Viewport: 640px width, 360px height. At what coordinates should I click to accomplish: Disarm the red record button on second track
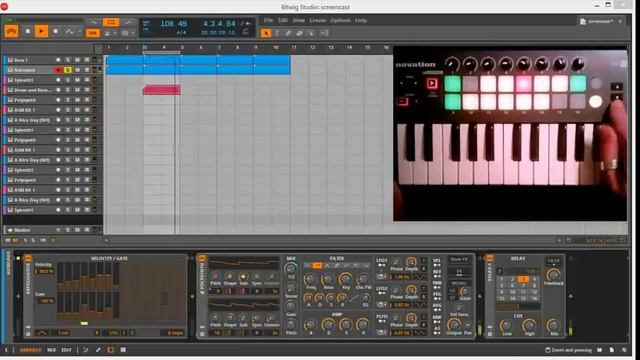pos(58,70)
